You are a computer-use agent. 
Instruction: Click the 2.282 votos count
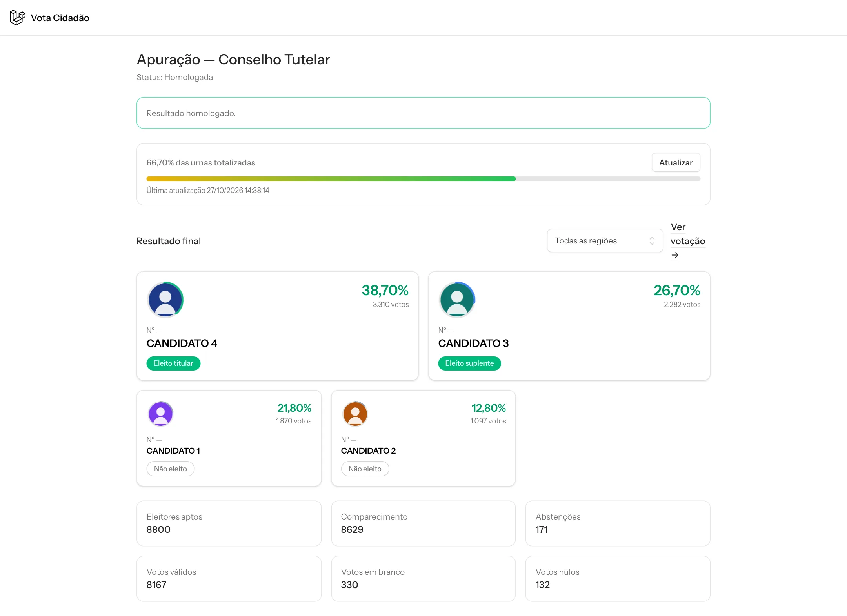pos(682,305)
